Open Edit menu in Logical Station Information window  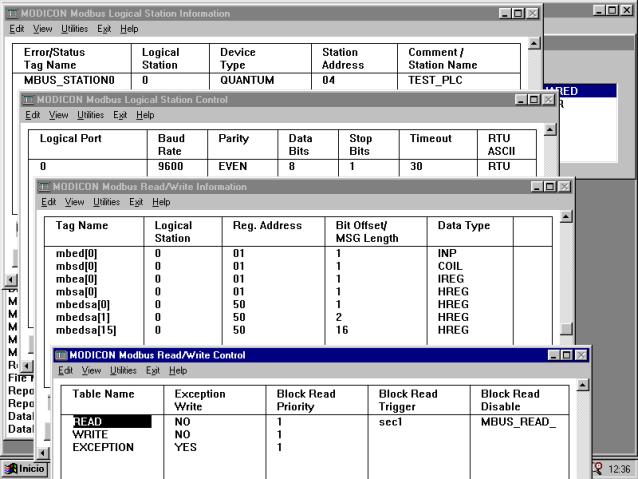(x=17, y=29)
